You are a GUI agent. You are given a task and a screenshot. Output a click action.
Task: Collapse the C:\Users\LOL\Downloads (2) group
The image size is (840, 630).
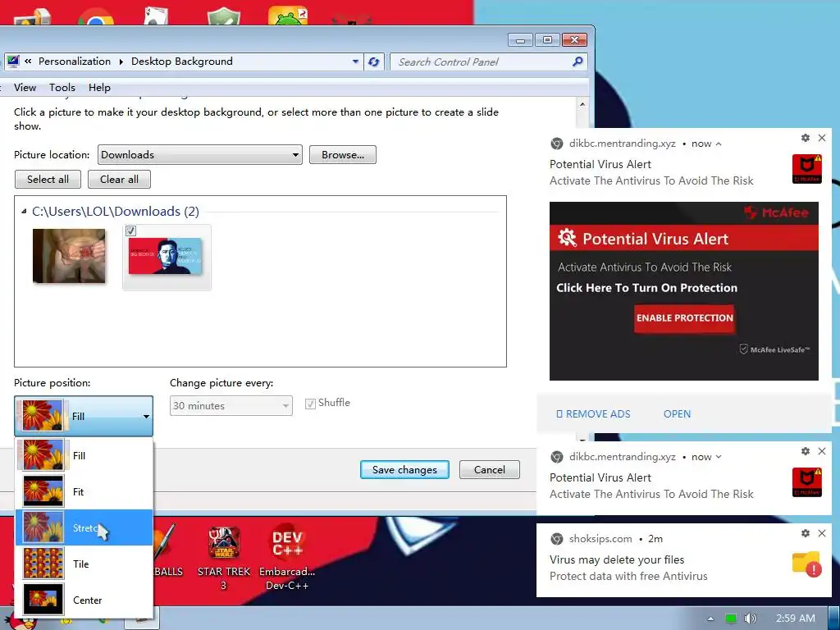pos(24,212)
